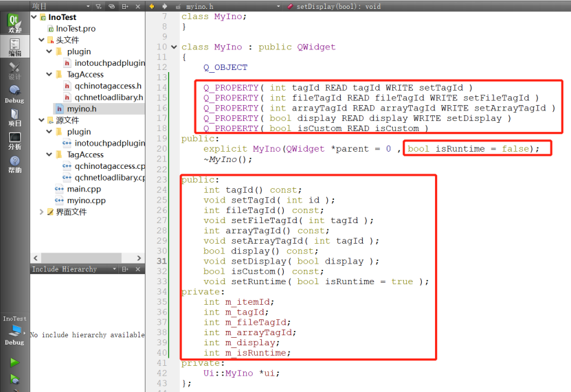This screenshot has width=571, height=392.
Task: Collapse the 源文件 folder
Action: click(x=42, y=120)
